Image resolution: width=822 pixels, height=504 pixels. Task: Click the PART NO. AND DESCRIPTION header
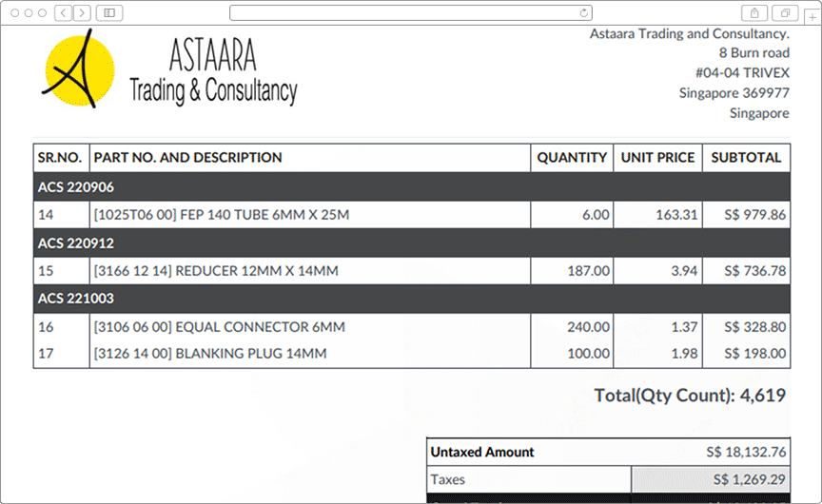187,158
